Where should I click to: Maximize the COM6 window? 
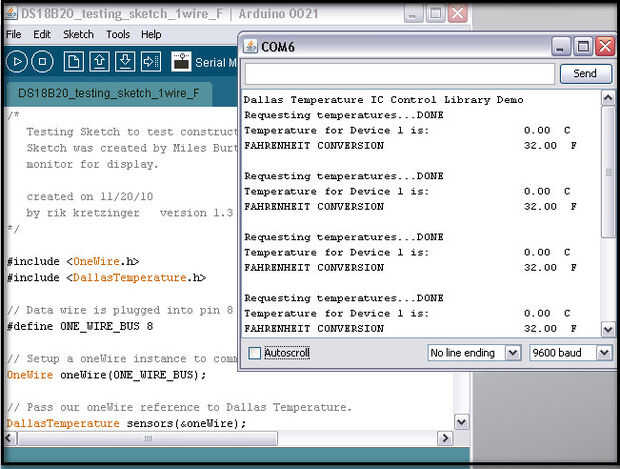click(x=583, y=47)
